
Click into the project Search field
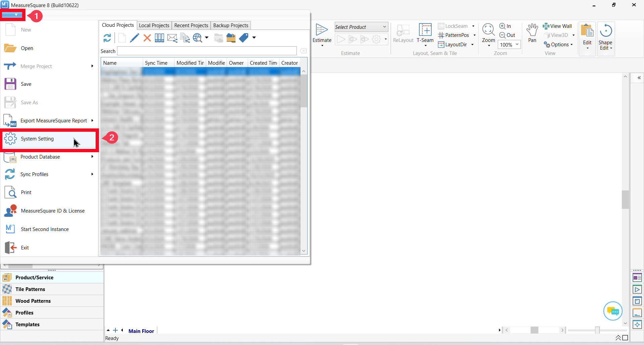point(207,51)
